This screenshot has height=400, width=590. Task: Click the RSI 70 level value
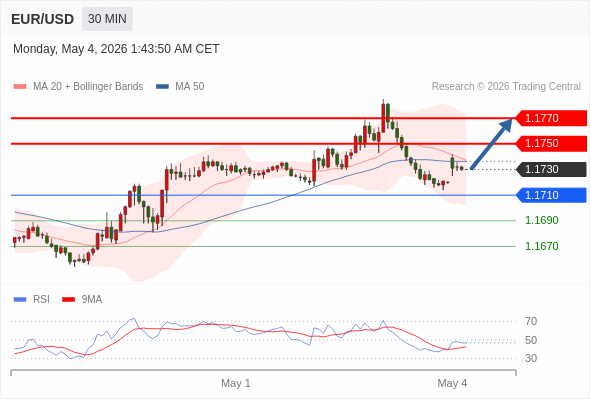point(531,321)
